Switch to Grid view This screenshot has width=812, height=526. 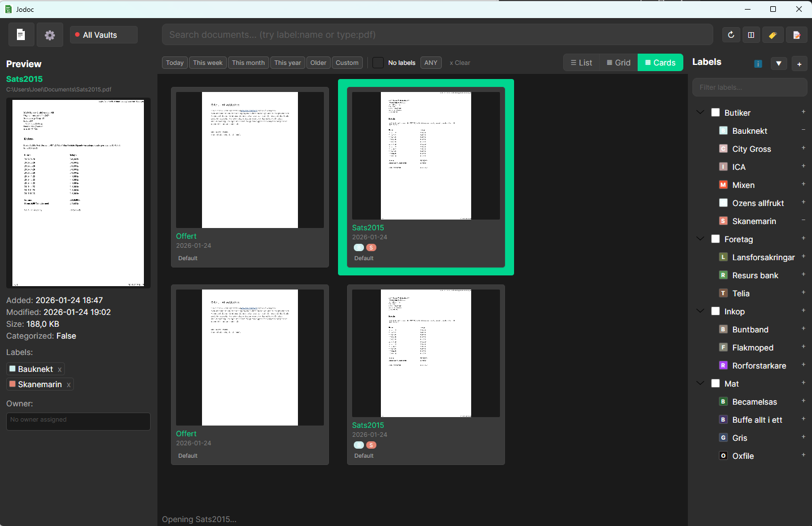tap(618, 62)
